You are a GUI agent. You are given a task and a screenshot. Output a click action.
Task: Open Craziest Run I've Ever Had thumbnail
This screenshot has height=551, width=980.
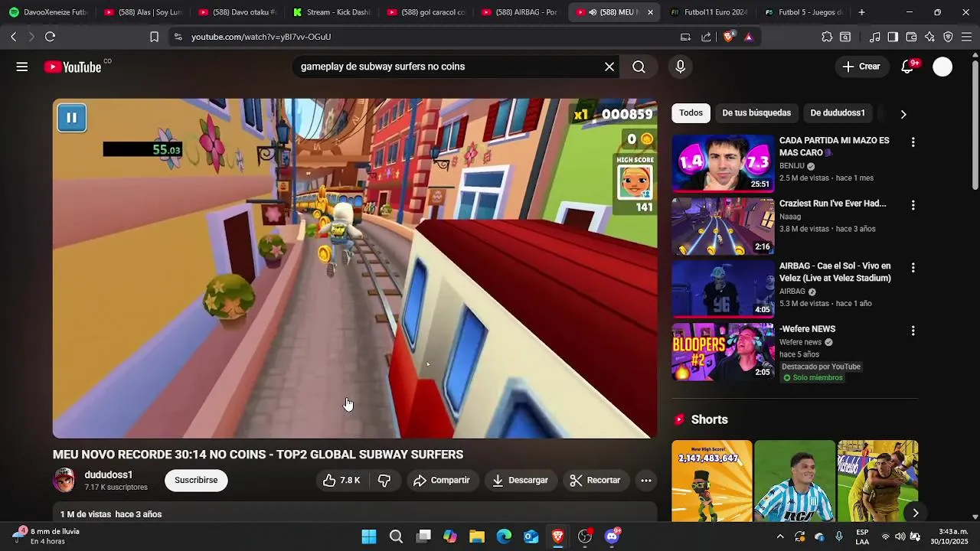coord(724,226)
